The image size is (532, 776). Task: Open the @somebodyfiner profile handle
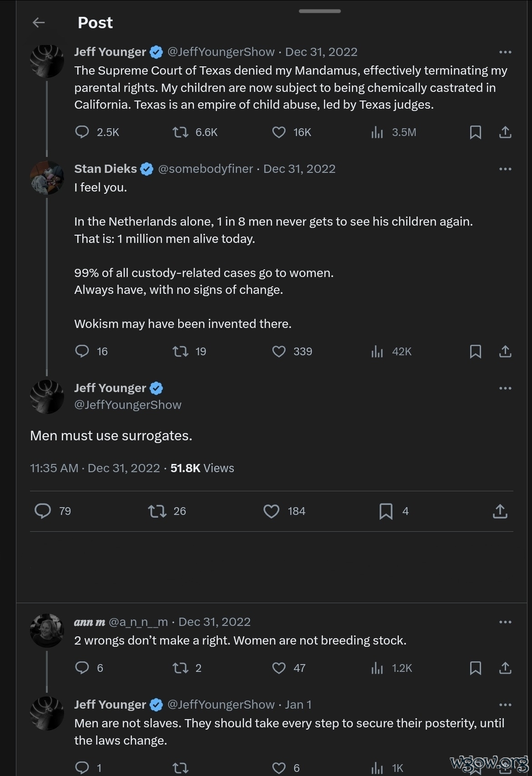205,169
